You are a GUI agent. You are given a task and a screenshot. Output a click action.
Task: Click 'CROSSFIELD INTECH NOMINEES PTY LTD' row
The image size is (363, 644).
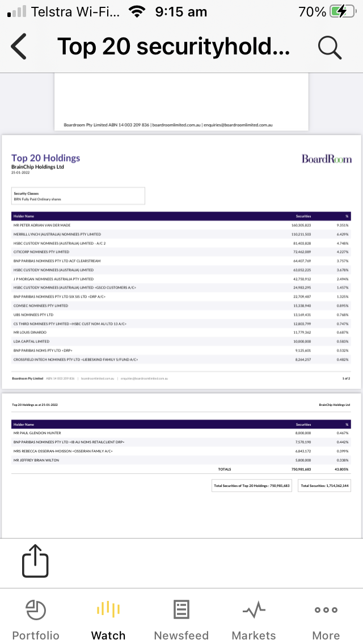pos(181,359)
